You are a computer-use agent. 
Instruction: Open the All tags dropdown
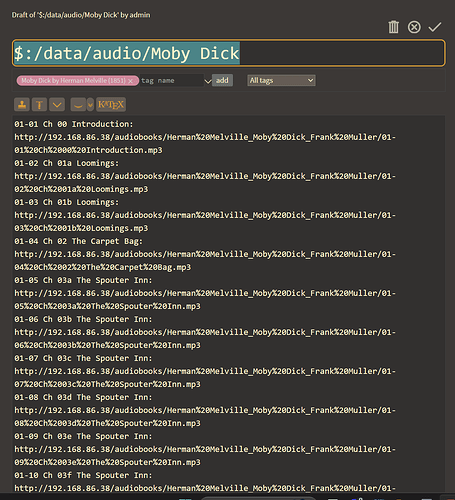281,80
